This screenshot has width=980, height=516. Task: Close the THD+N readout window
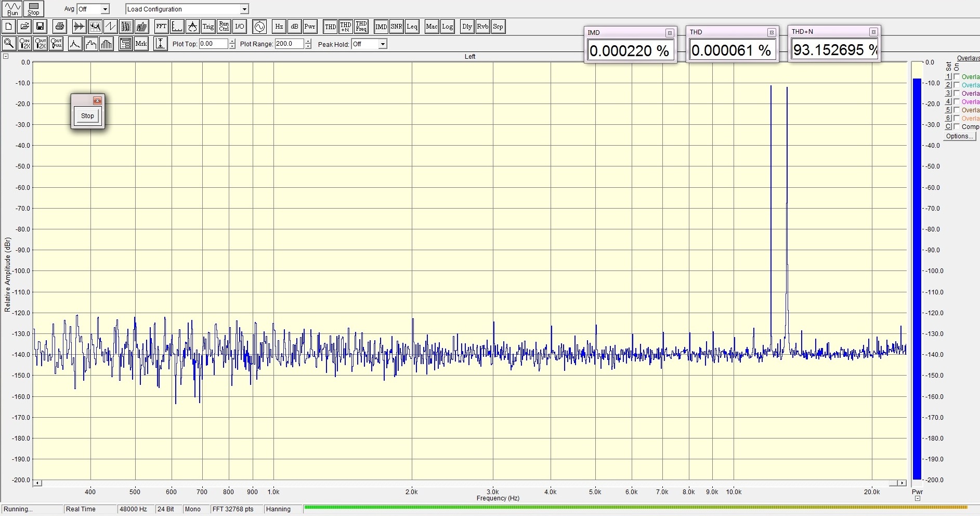click(873, 32)
